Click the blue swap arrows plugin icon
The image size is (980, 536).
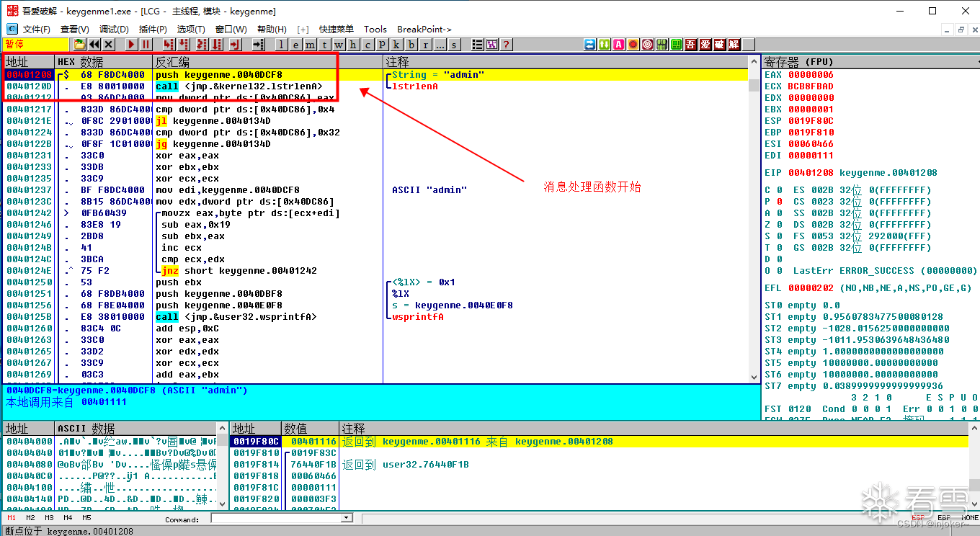(590, 45)
